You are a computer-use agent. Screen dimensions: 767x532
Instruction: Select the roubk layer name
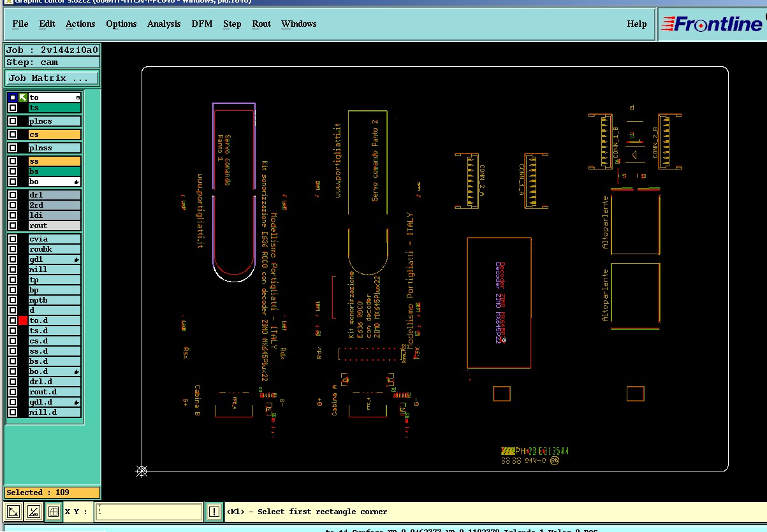coord(54,249)
